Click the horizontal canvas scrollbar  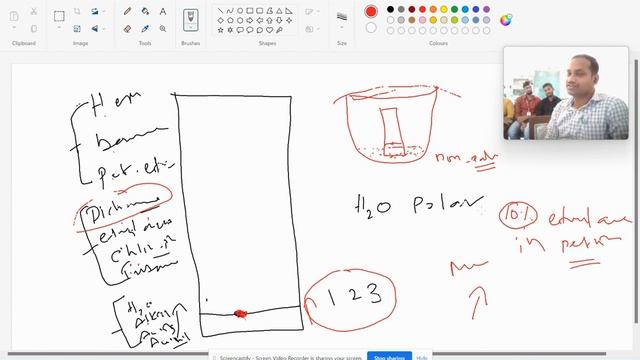(x=307, y=354)
